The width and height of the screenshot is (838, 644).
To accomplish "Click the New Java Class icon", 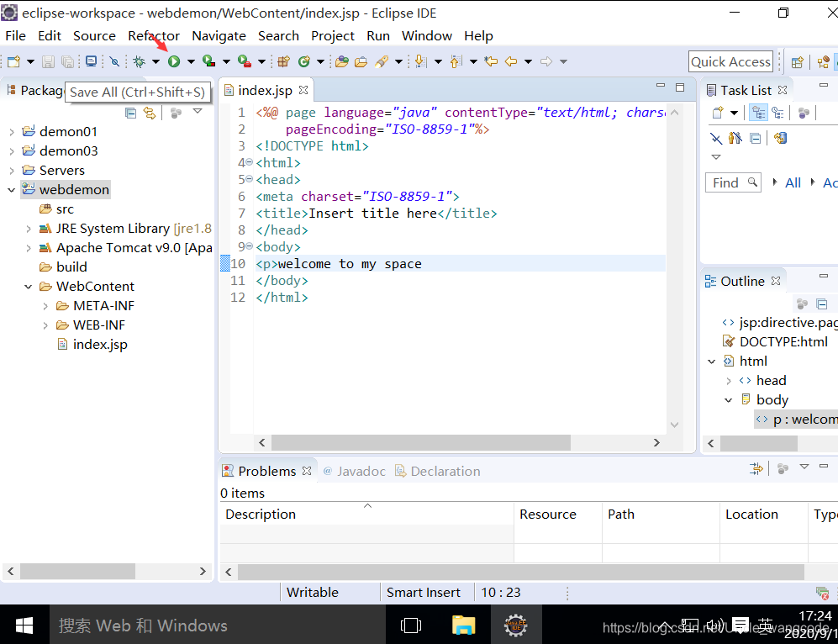I will (x=304, y=61).
